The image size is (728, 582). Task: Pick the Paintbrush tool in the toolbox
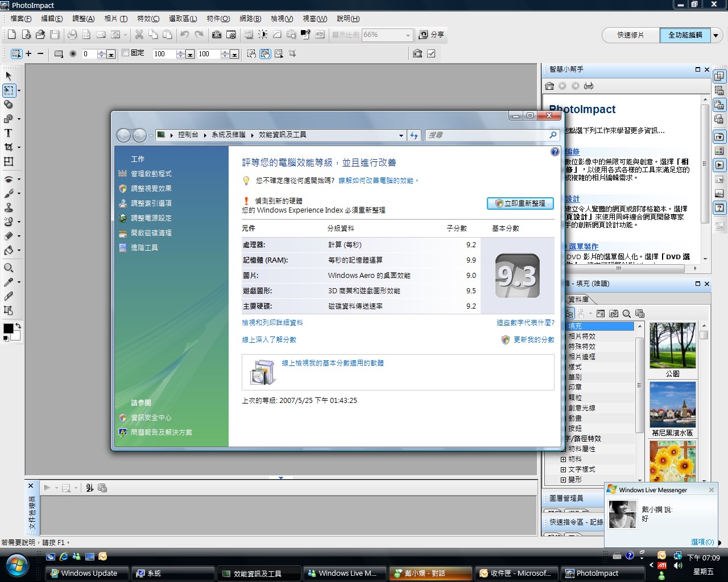tap(9, 193)
